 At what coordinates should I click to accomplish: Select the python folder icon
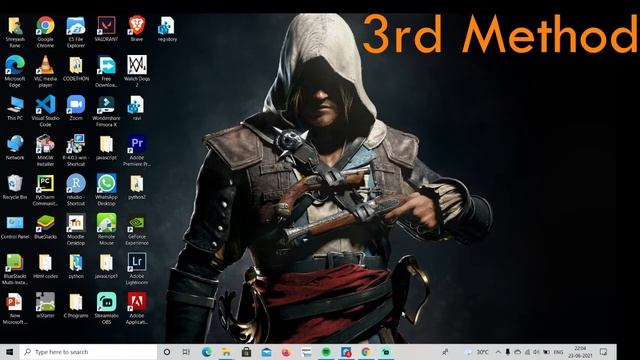tap(76, 267)
